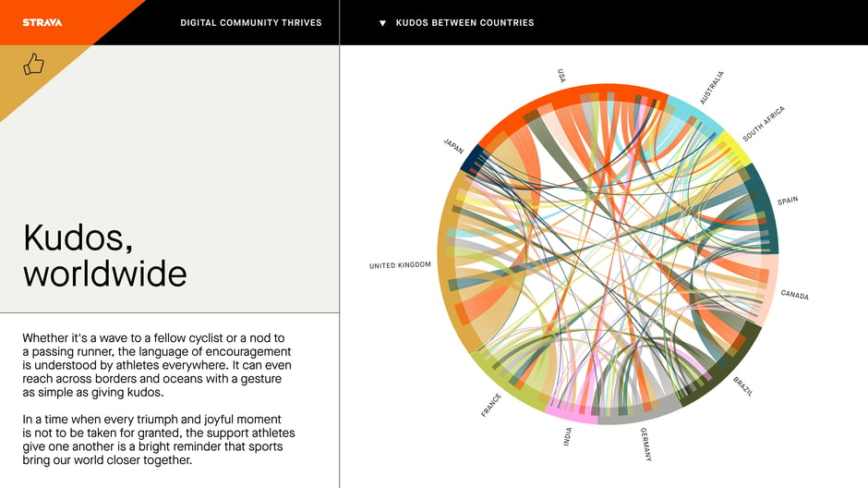Select the GERMANY country label
This screenshot has width=868, height=488.
(x=646, y=445)
